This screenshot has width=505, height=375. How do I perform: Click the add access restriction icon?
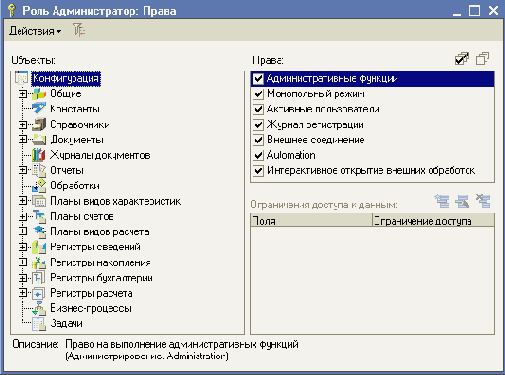(x=442, y=201)
